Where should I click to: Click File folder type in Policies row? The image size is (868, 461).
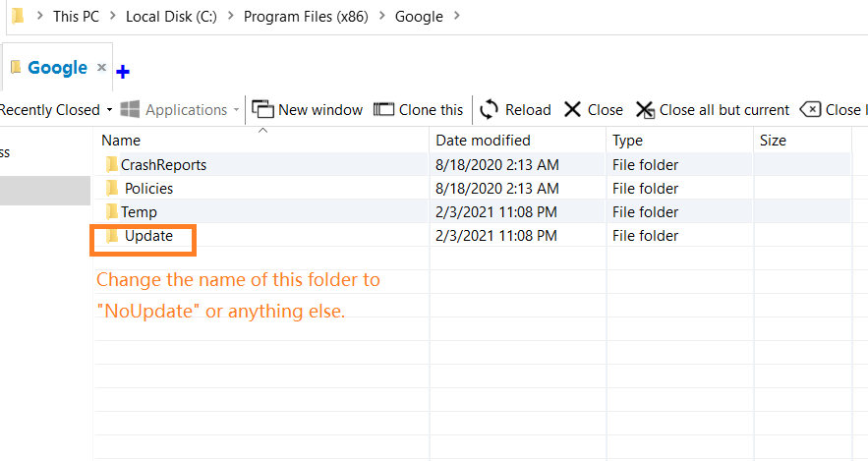(645, 189)
